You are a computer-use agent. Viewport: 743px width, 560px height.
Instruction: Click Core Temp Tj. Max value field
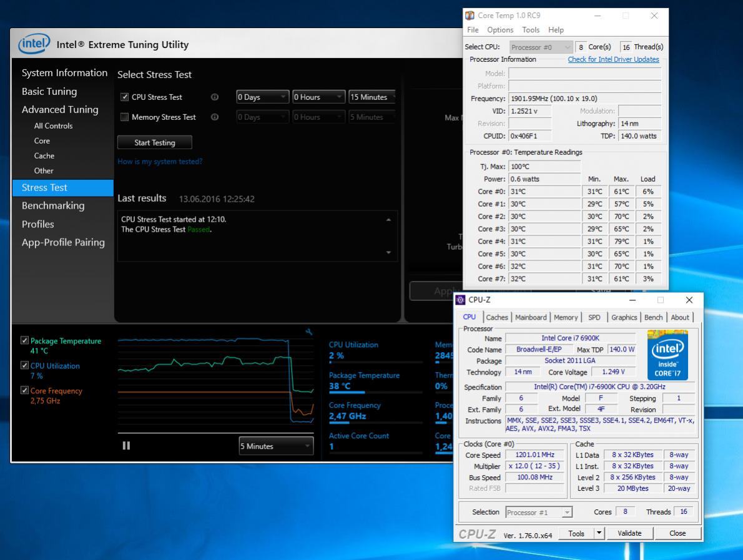(544, 167)
